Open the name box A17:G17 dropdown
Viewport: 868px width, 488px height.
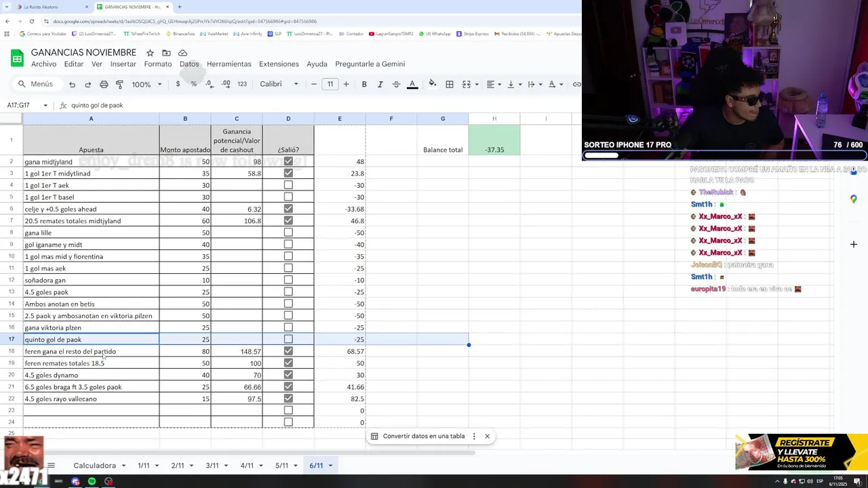click(45, 105)
